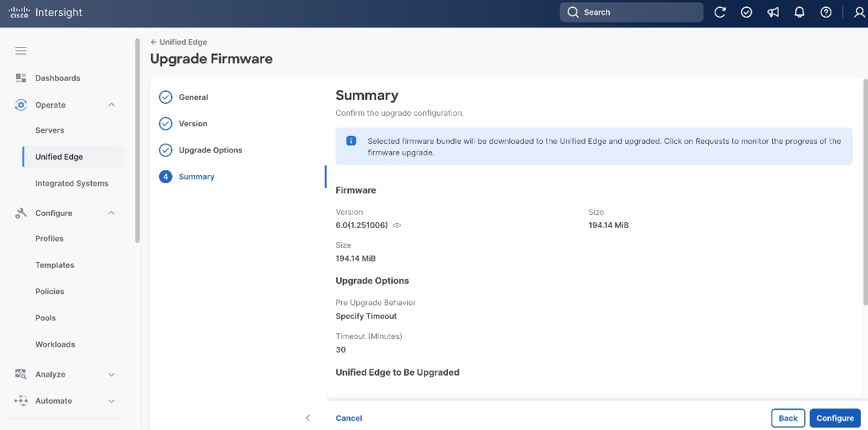This screenshot has height=430, width=868.
Task: Collapse the Operate section chevron
Action: pos(111,105)
